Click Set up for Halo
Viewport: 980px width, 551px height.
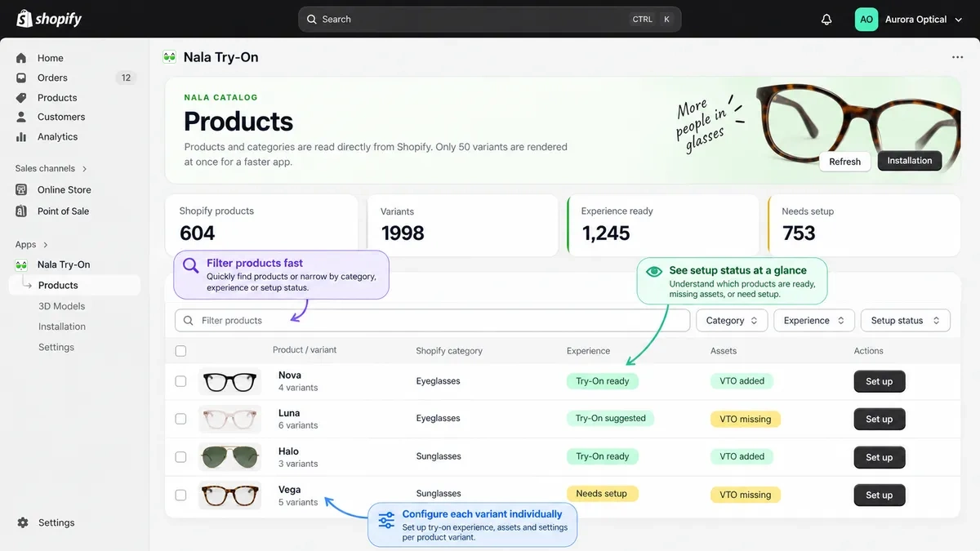pyautogui.click(x=880, y=457)
